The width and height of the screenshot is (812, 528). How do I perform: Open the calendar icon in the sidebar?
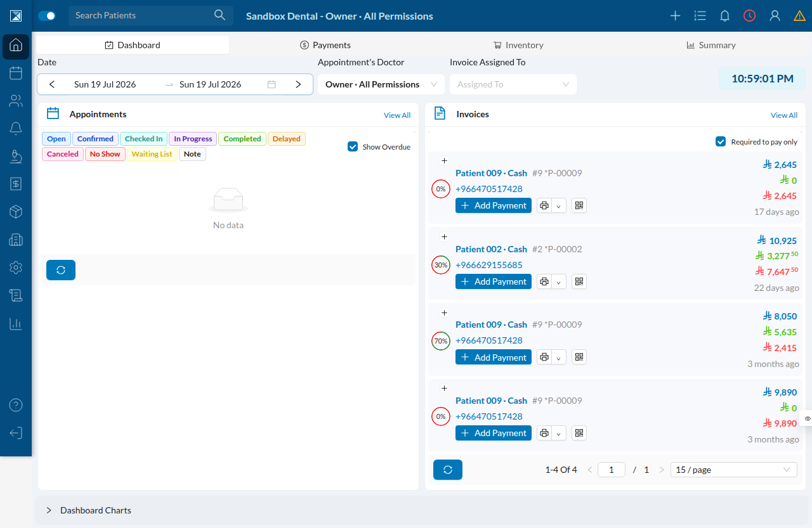pos(16,73)
